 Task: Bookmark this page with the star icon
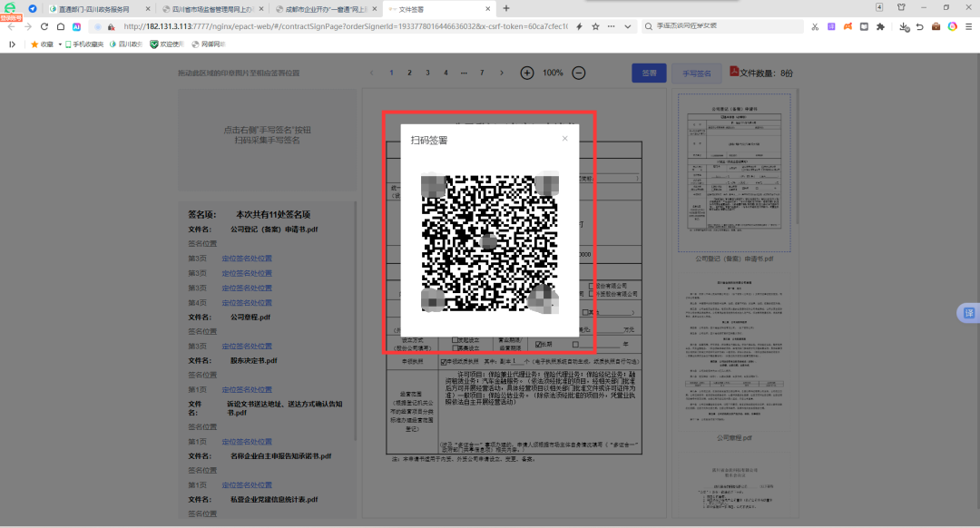point(595,27)
